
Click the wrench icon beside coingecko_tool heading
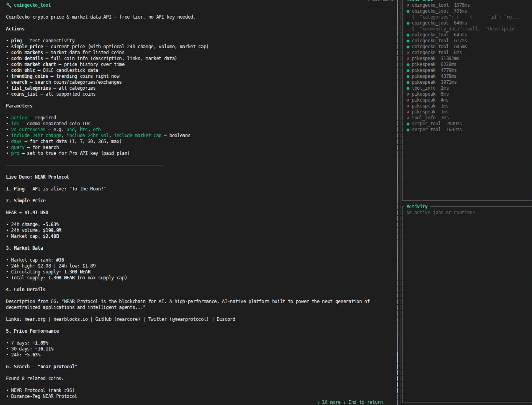tap(8, 5)
